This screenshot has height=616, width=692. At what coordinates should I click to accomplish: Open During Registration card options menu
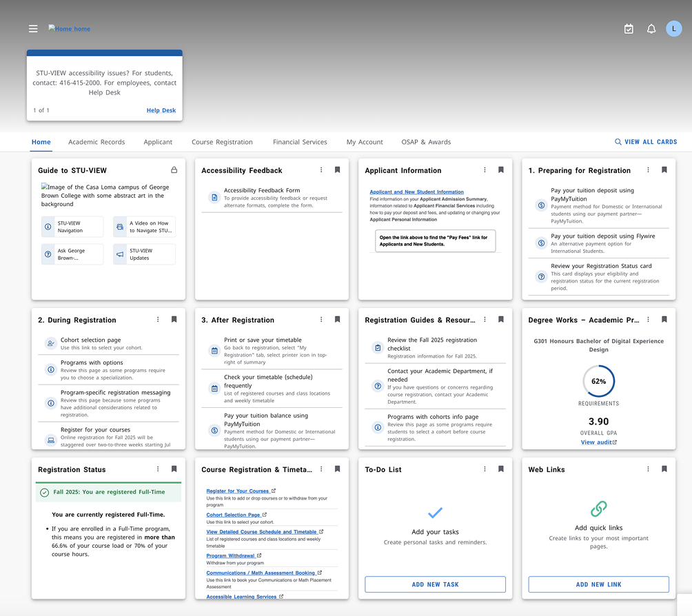pos(158,320)
